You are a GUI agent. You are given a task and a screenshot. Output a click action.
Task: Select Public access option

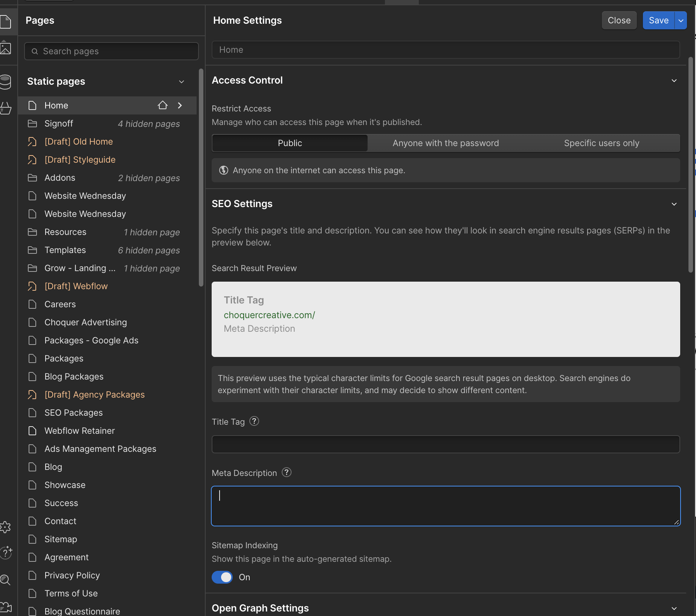[290, 143]
